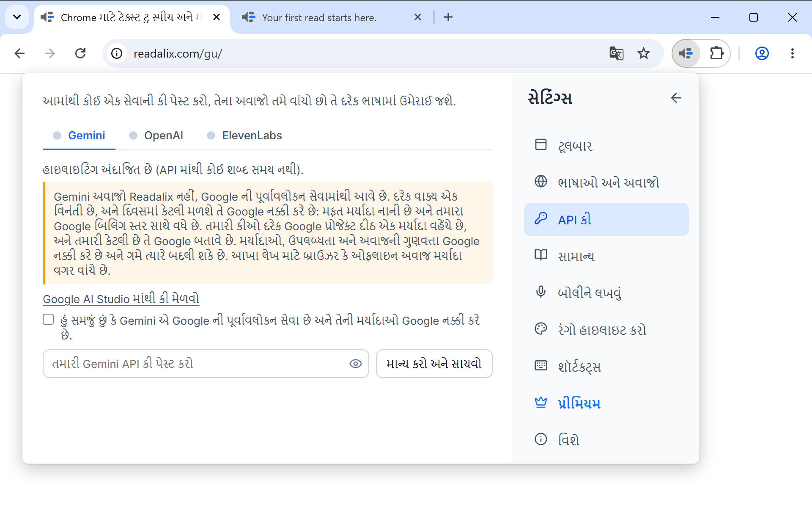Go back to previous page
812x508 pixels.
pyautogui.click(x=19, y=53)
